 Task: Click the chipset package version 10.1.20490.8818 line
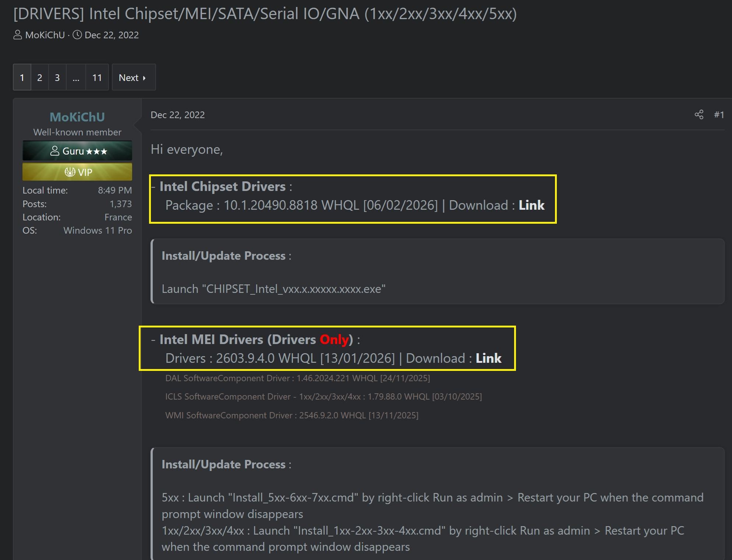pyautogui.click(x=355, y=205)
